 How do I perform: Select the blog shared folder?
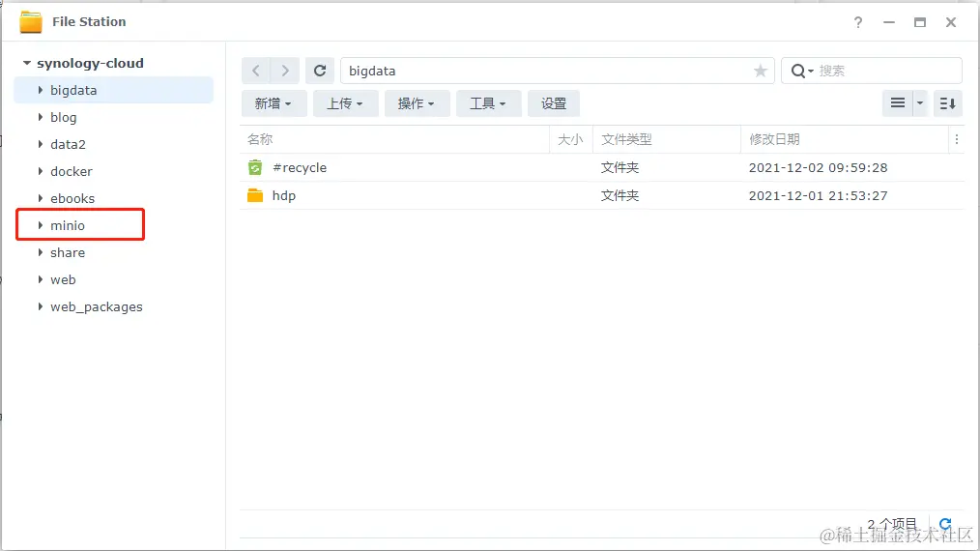64,117
